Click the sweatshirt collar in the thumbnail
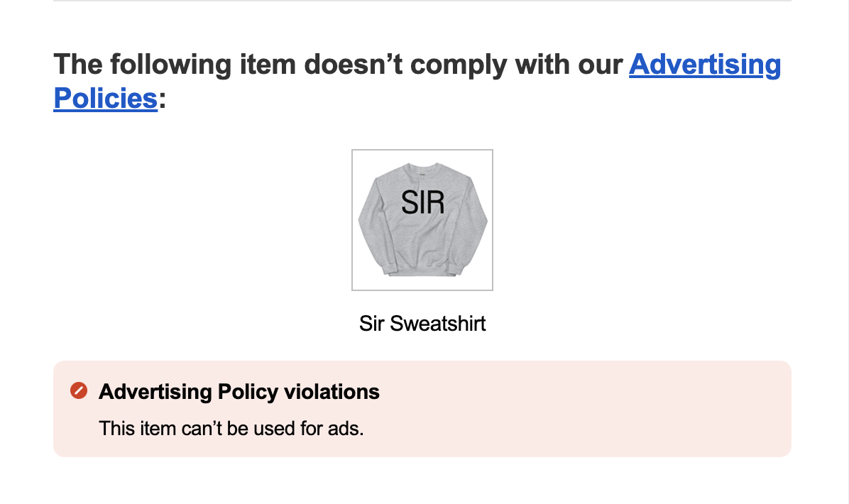 coord(422,167)
